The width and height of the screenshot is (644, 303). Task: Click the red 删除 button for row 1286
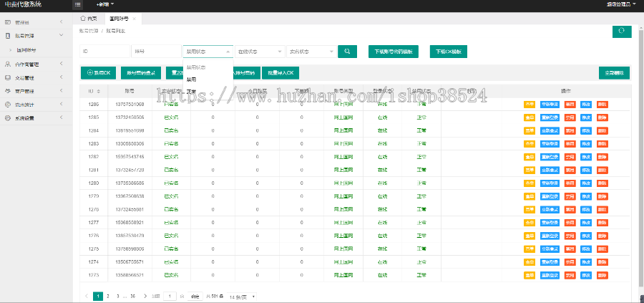[602, 105]
